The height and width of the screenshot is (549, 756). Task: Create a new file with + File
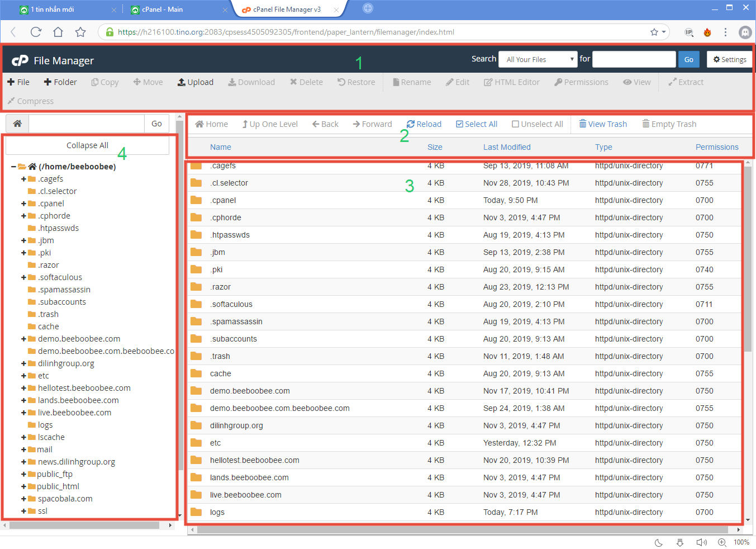click(x=18, y=82)
